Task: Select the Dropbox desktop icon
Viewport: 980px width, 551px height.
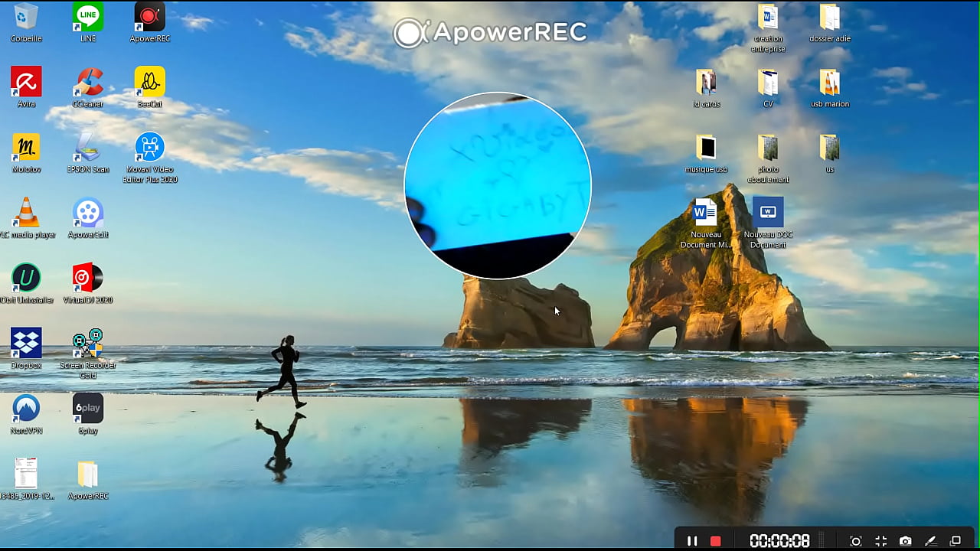Action: (x=26, y=347)
